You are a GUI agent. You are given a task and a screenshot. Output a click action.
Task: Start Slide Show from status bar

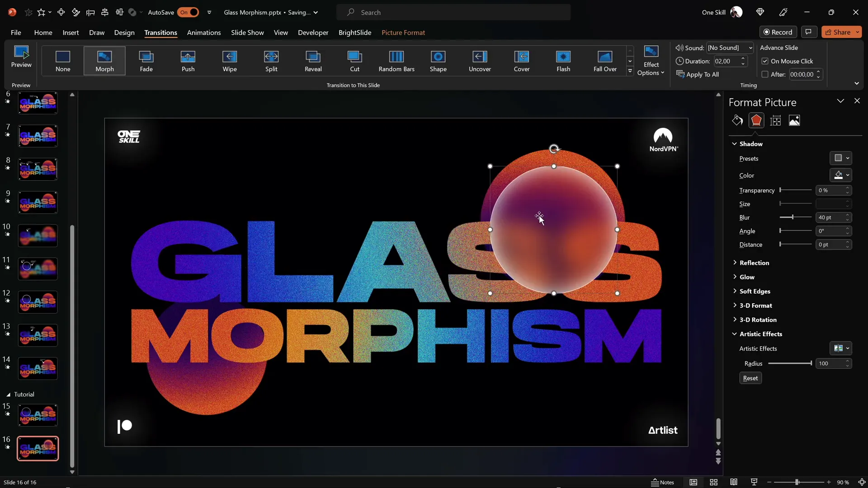tap(754, 482)
